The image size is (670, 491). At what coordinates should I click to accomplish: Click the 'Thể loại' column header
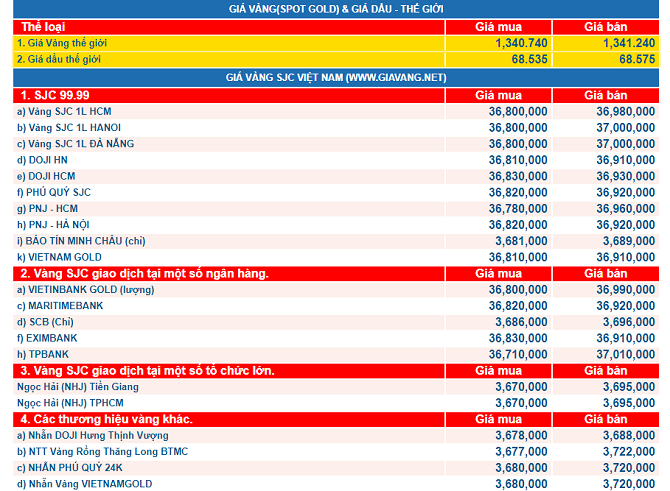click(43, 27)
